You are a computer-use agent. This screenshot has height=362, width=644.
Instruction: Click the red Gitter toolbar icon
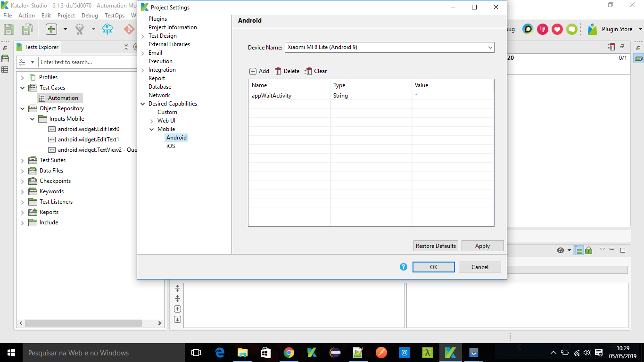click(543, 29)
